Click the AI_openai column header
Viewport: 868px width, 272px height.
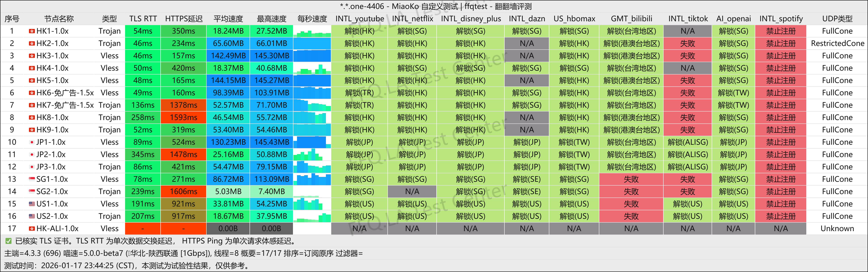click(734, 19)
